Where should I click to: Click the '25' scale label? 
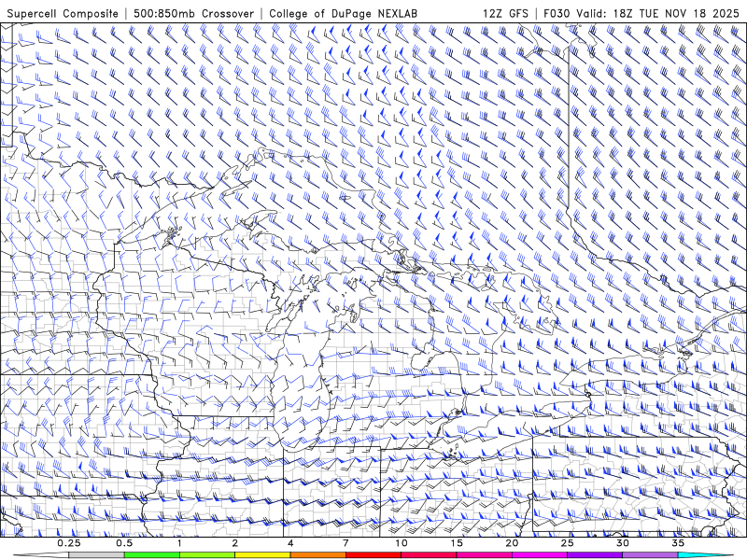click(567, 543)
